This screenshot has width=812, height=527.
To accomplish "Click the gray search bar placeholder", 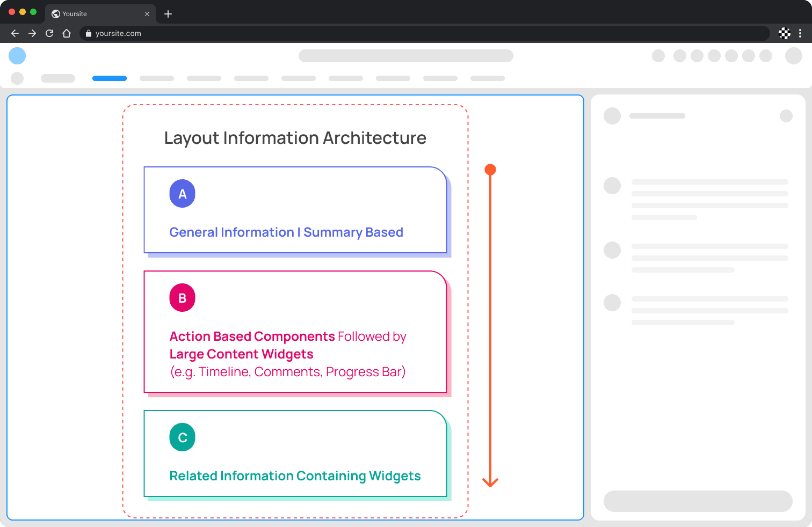I will (406, 56).
